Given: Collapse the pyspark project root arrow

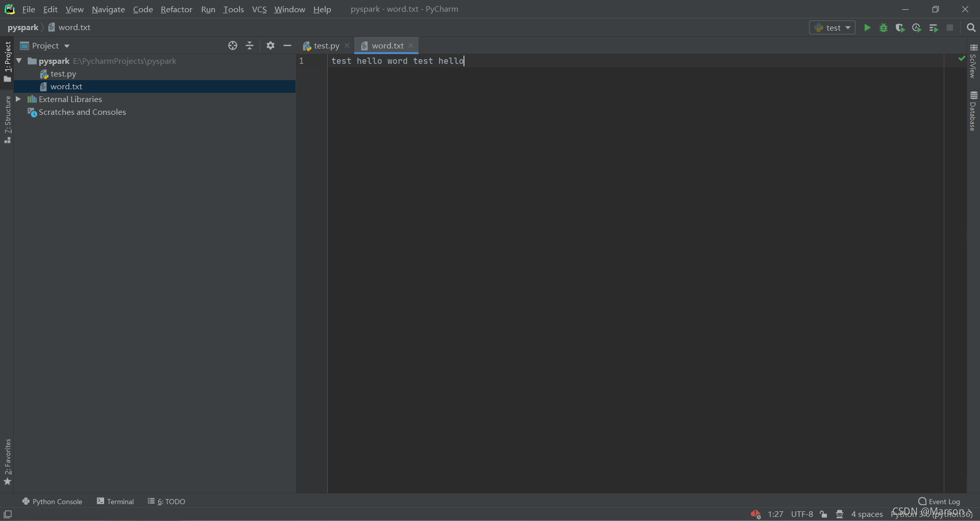Looking at the screenshot, I should [x=19, y=61].
